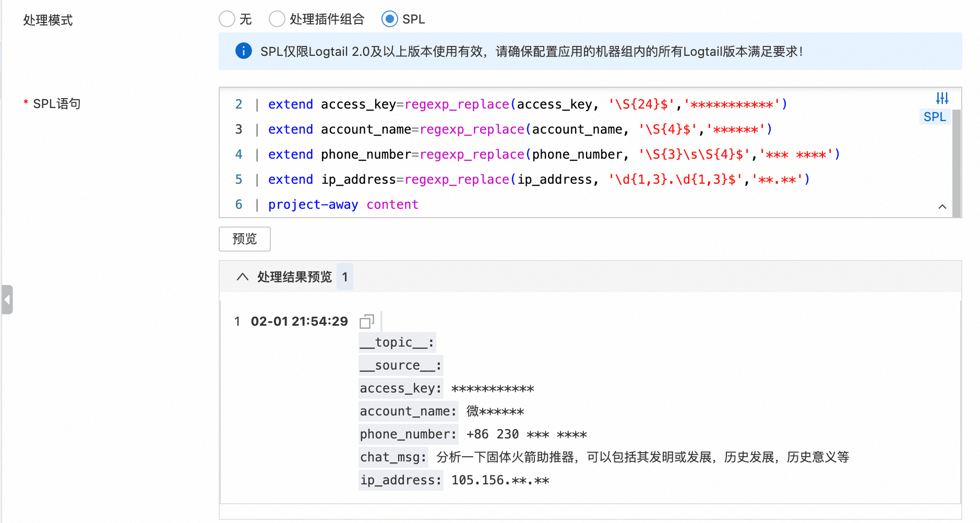Click the 预览 button
This screenshot has height=523, width=980.
tap(244, 239)
